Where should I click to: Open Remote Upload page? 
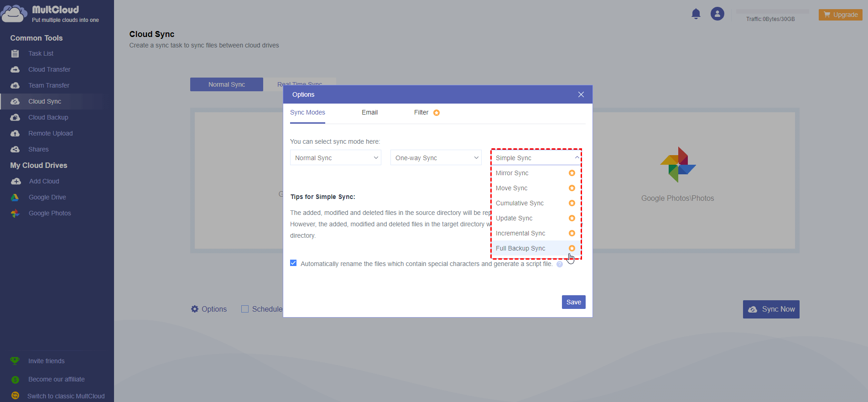51,134
